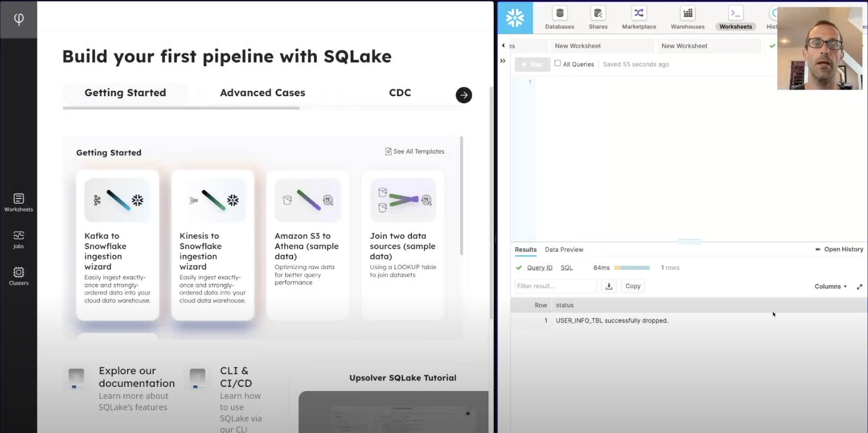Image resolution: width=868 pixels, height=433 pixels.
Task: Click Explore our documentation link
Action: click(x=136, y=377)
